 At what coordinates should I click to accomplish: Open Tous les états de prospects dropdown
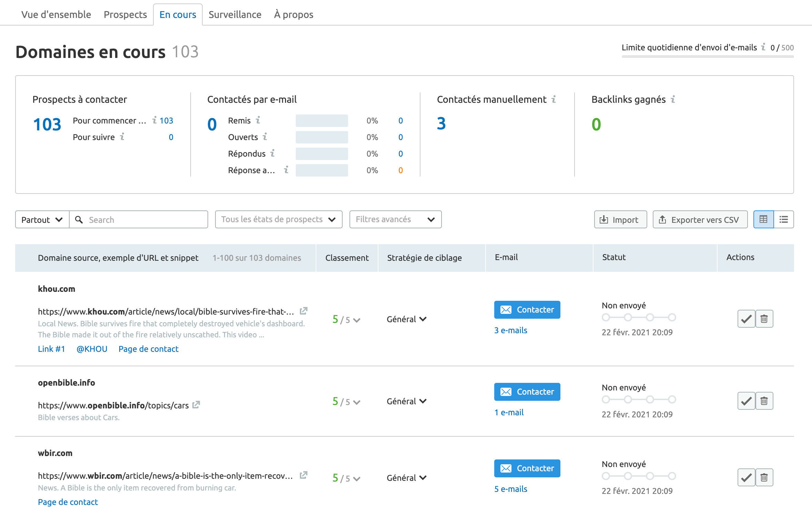point(278,219)
